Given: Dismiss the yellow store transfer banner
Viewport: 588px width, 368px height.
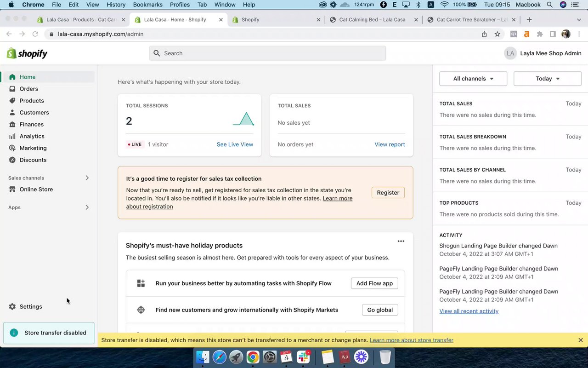Looking at the screenshot, I should coord(581,340).
